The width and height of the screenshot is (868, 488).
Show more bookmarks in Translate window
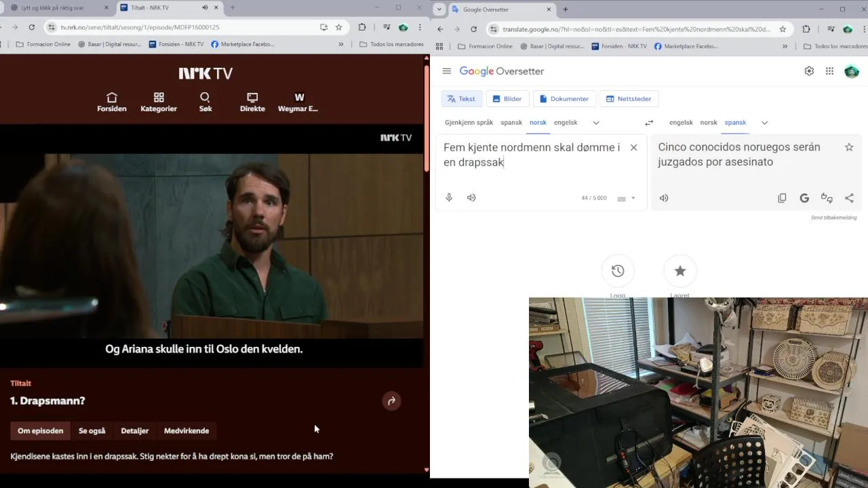[x=785, y=47]
